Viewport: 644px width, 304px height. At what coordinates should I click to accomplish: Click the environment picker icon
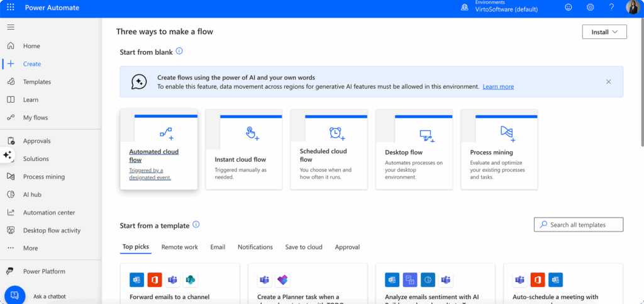(x=465, y=8)
